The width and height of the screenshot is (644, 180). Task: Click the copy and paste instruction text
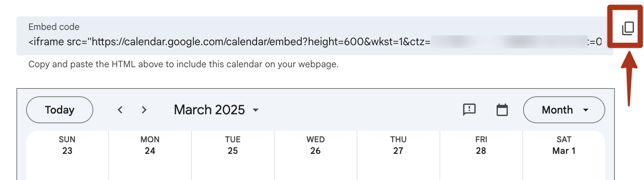coord(184,64)
